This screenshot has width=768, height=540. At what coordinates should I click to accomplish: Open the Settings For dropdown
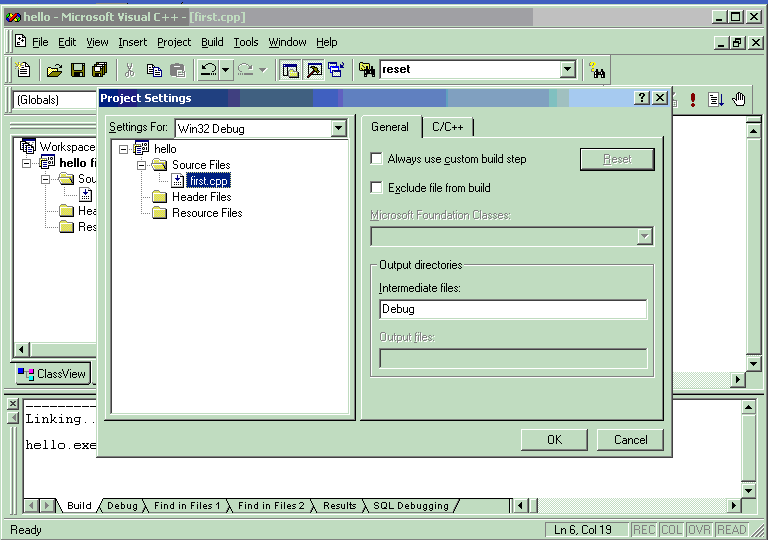pyautogui.click(x=338, y=129)
